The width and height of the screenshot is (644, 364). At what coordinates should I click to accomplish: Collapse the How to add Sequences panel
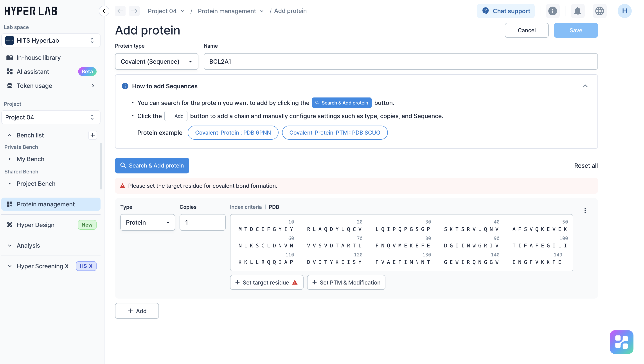(x=585, y=86)
